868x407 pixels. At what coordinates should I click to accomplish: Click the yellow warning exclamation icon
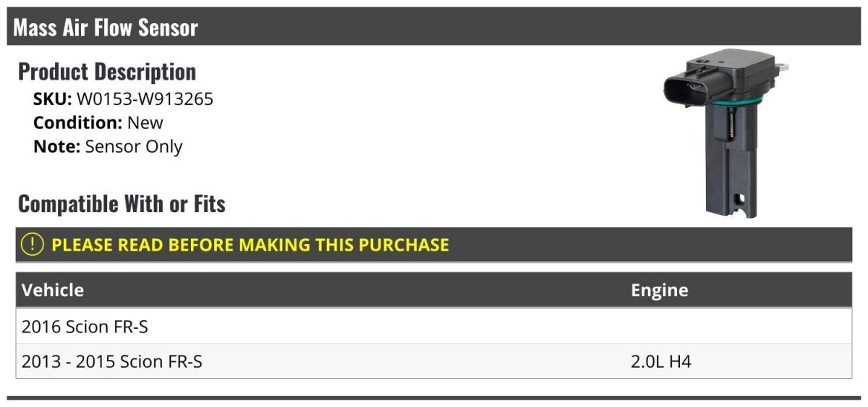pyautogui.click(x=33, y=245)
